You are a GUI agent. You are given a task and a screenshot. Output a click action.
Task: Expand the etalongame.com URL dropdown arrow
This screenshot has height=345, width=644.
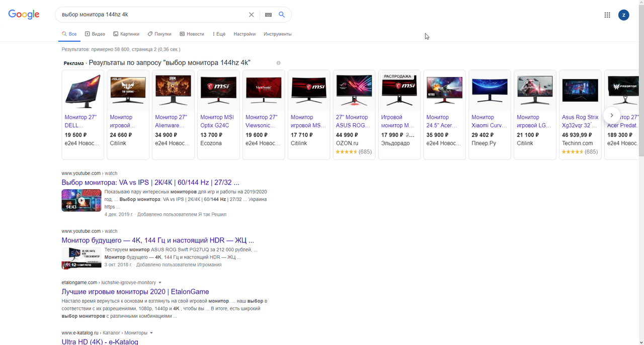[x=160, y=283]
